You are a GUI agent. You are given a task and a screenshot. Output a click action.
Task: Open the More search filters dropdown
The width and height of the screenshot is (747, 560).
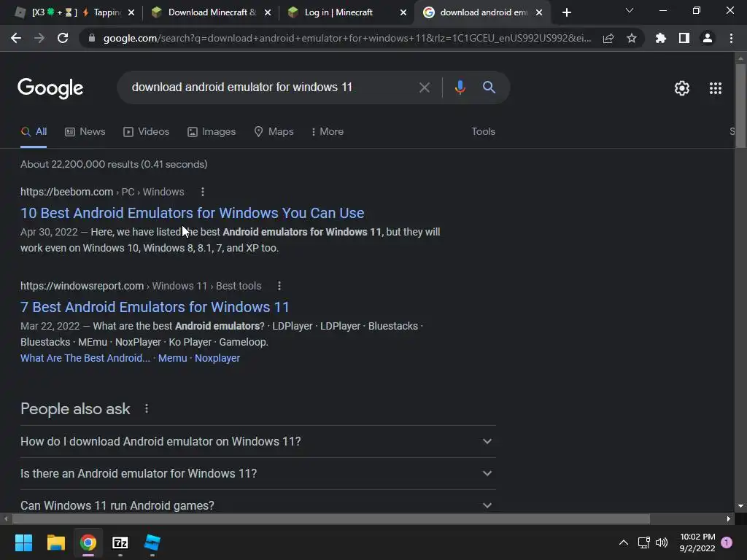click(x=328, y=132)
